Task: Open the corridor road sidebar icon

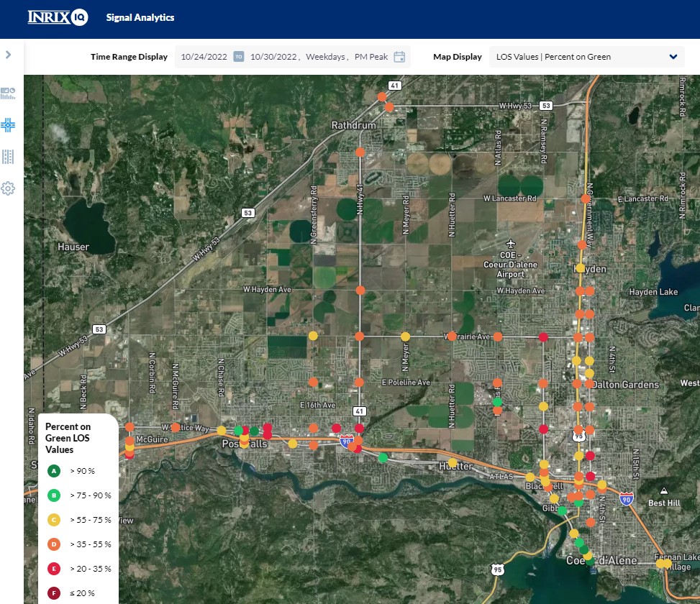Action: point(8,157)
